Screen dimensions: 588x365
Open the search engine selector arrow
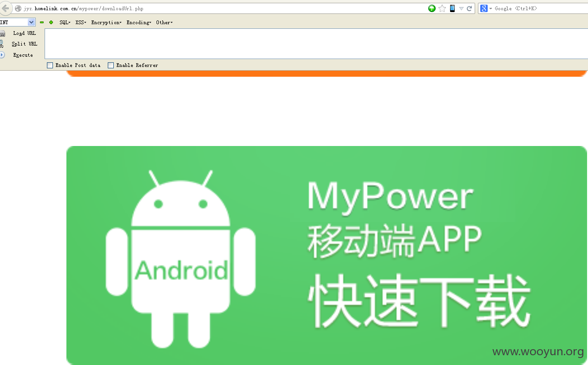click(x=490, y=9)
